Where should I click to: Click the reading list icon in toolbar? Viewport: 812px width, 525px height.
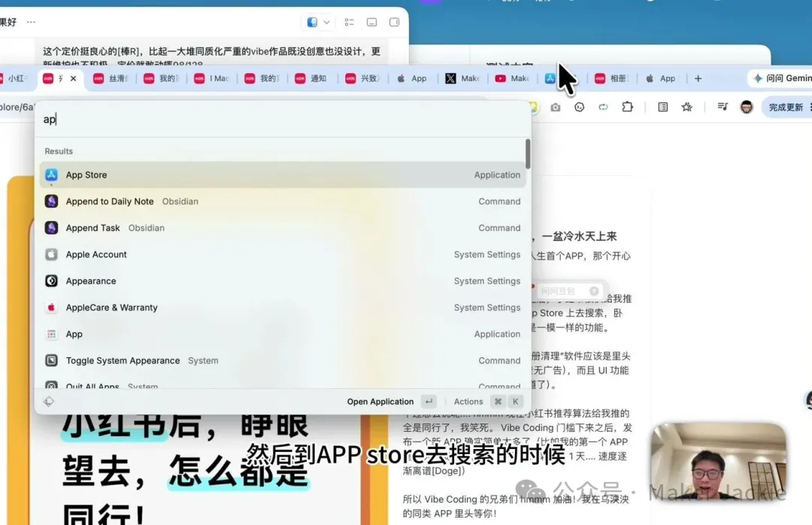click(662, 108)
